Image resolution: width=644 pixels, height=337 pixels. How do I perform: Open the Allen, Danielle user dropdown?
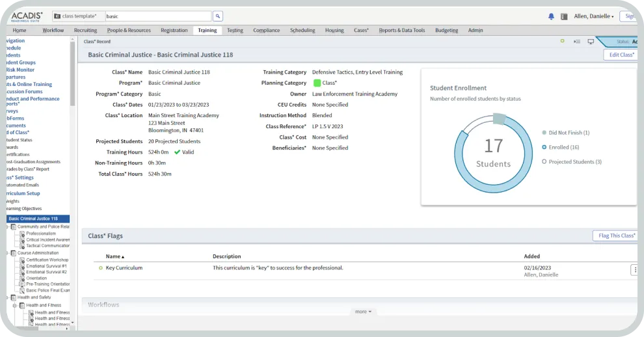[593, 16]
